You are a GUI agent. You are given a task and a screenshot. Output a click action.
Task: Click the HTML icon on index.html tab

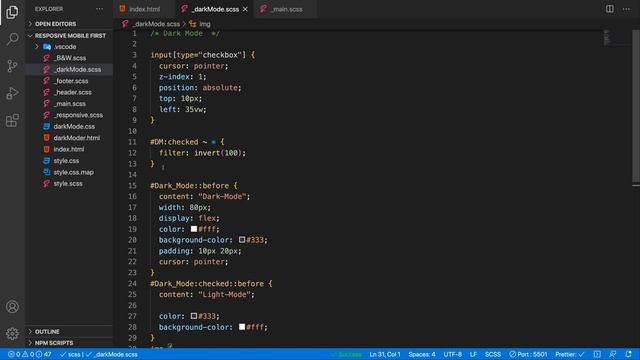(x=122, y=9)
